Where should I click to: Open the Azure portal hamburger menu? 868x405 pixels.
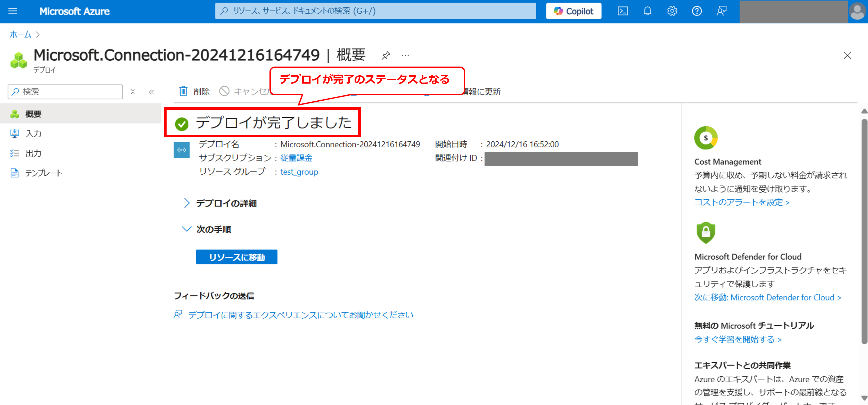pyautogui.click(x=12, y=11)
